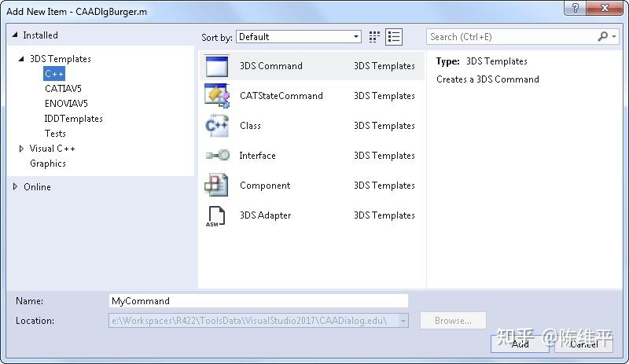Click the 'Installed' heading label

pos(41,35)
